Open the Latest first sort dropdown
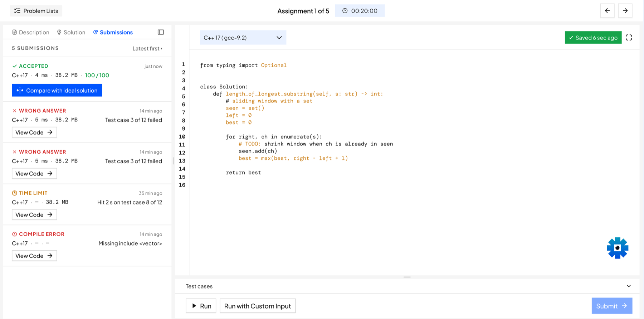Viewport: 644px width, 319px height. (x=147, y=48)
